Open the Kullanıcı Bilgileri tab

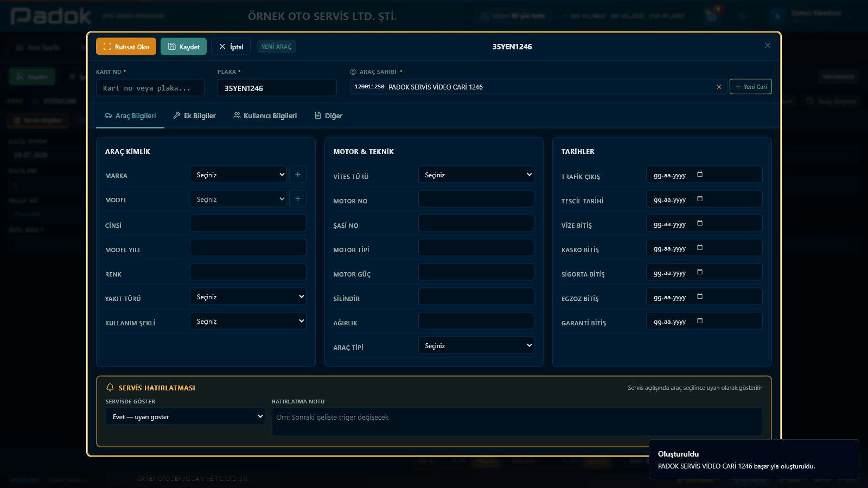click(265, 116)
